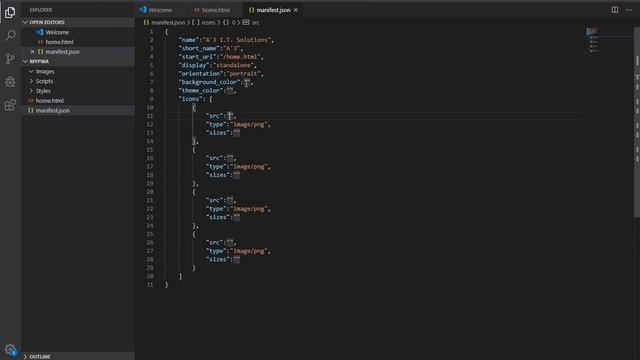640x360 pixels.
Task: Click "/home.html" start_url value
Action: [x=241, y=57]
